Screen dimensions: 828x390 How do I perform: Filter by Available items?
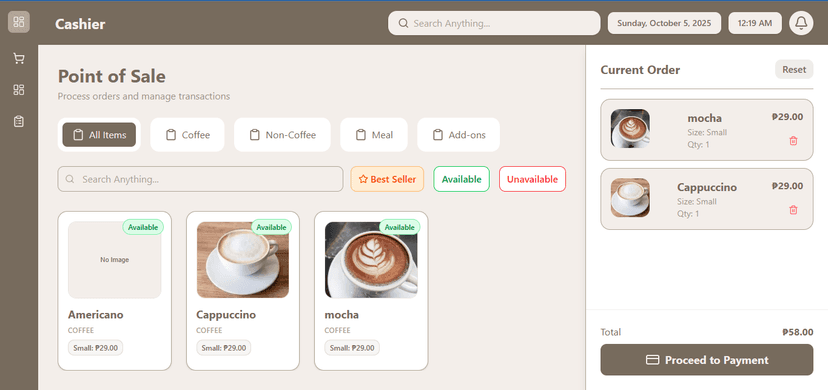[462, 179]
